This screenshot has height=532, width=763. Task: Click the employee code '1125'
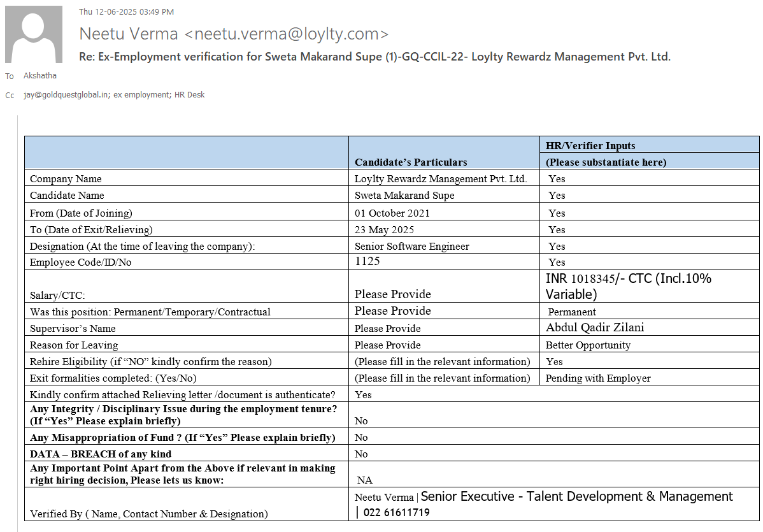pos(367,261)
